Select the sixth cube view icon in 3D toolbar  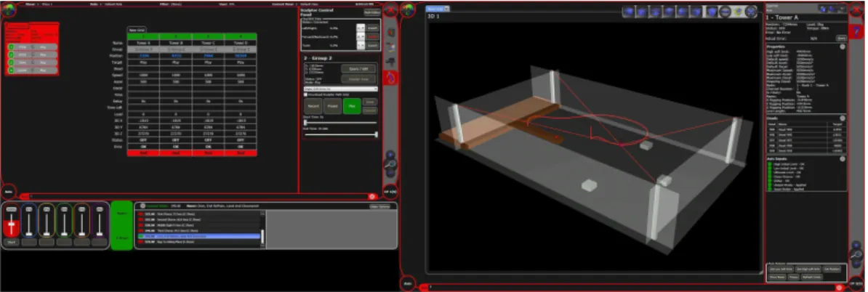point(695,11)
